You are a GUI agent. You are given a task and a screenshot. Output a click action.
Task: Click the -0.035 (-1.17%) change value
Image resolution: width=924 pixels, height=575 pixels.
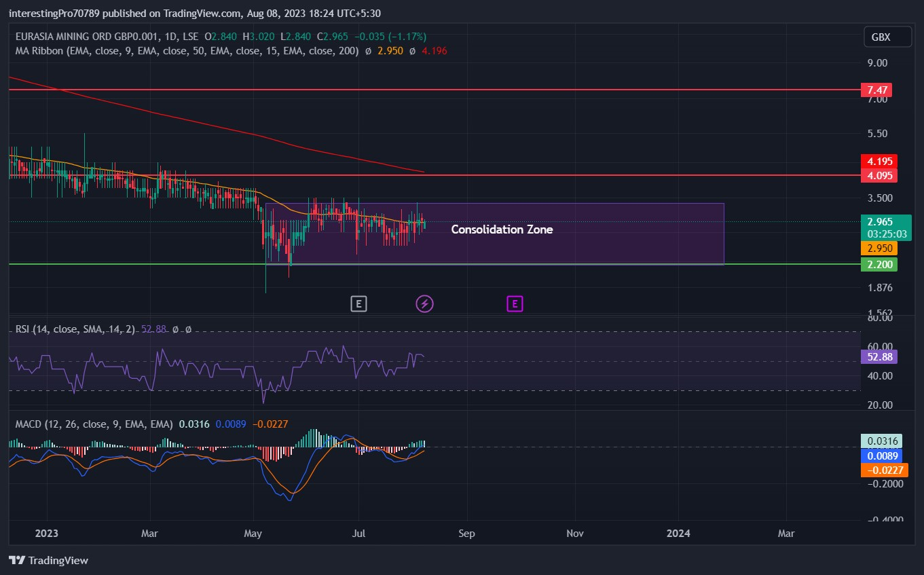pos(389,36)
